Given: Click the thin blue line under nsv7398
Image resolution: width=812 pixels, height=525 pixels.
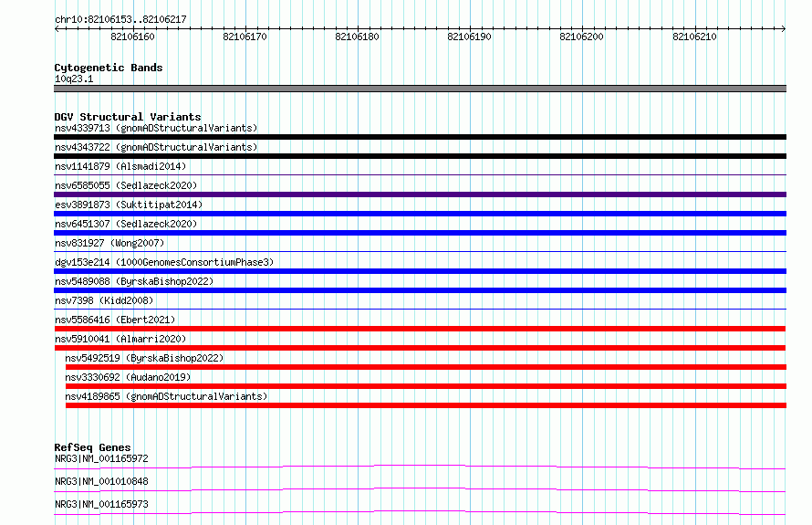Looking at the screenshot, I should (420, 310).
